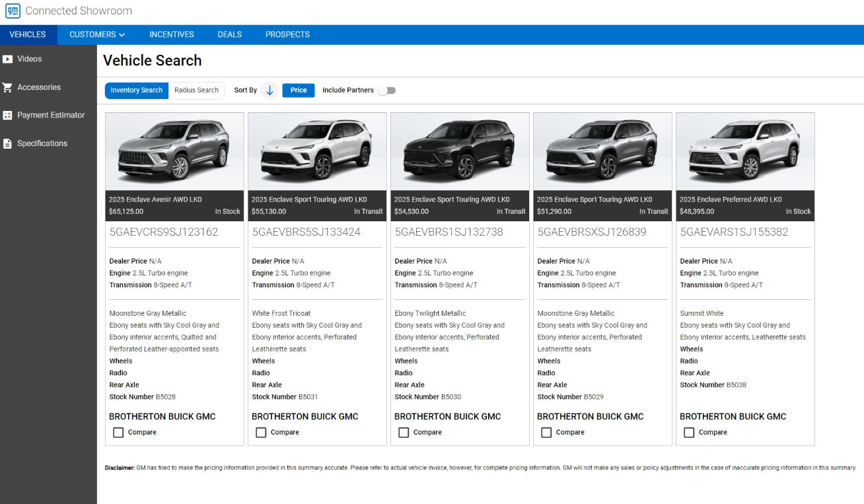Tick Compare box for Enclave Preferred

pyautogui.click(x=689, y=433)
